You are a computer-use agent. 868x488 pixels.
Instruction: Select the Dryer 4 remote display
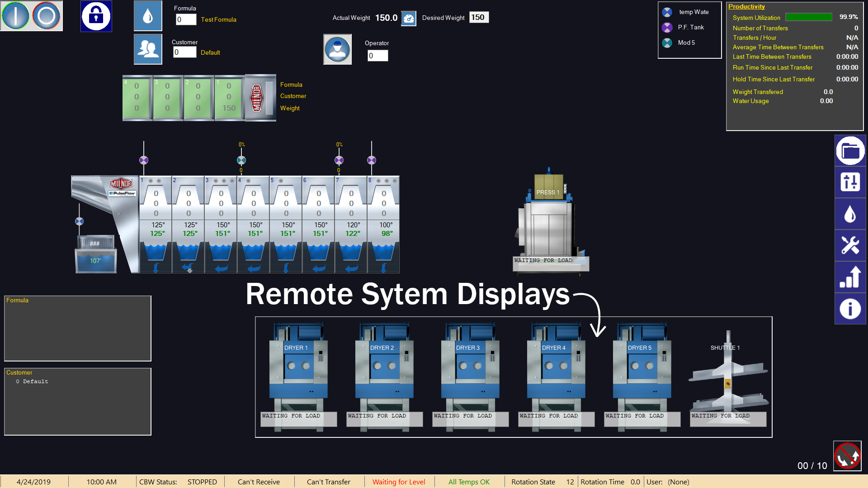(x=556, y=377)
